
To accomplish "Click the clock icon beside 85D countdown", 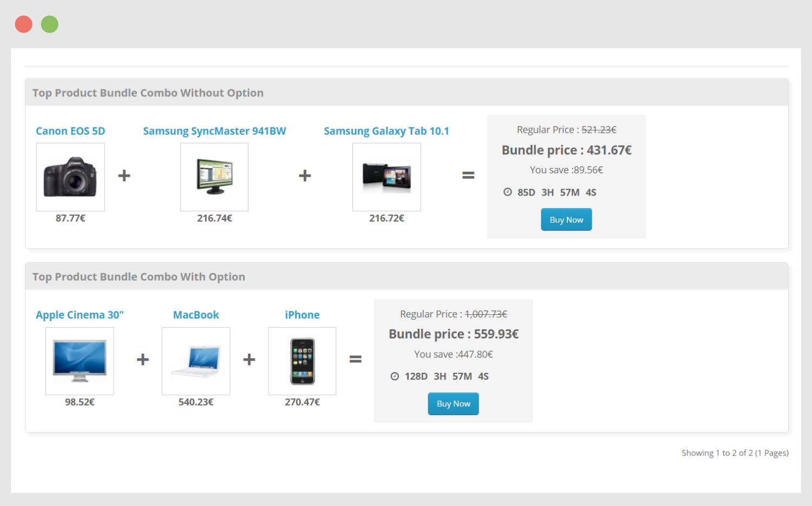I will 507,192.
